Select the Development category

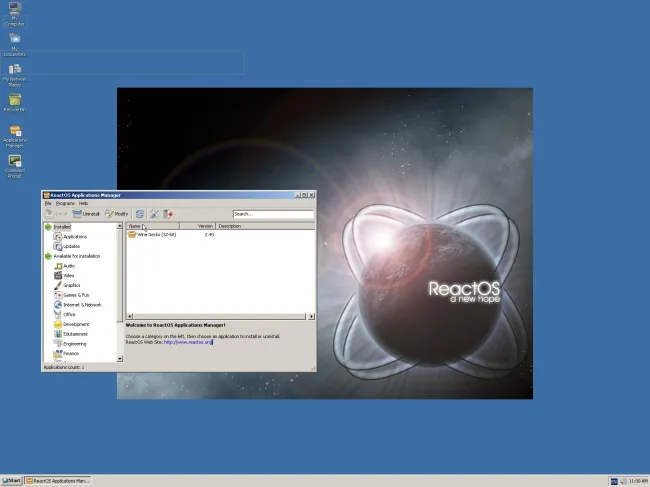pyautogui.click(x=75, y=324)
